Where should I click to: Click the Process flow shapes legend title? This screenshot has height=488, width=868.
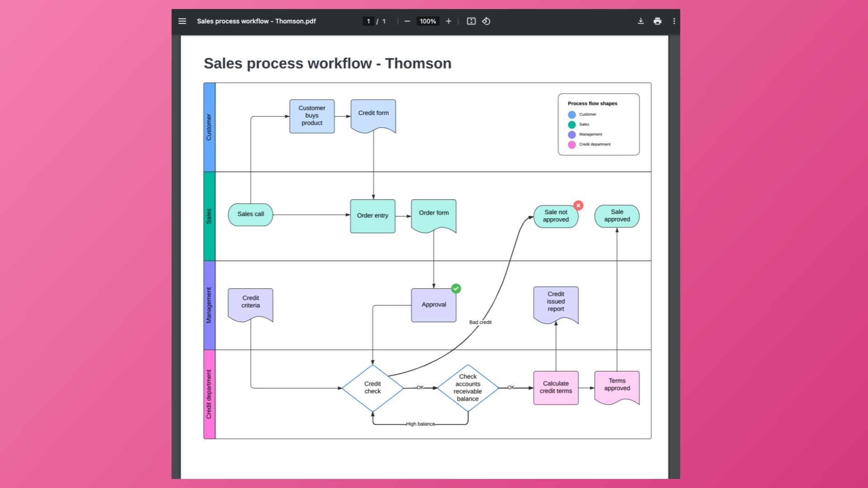[x=592, y=103]
